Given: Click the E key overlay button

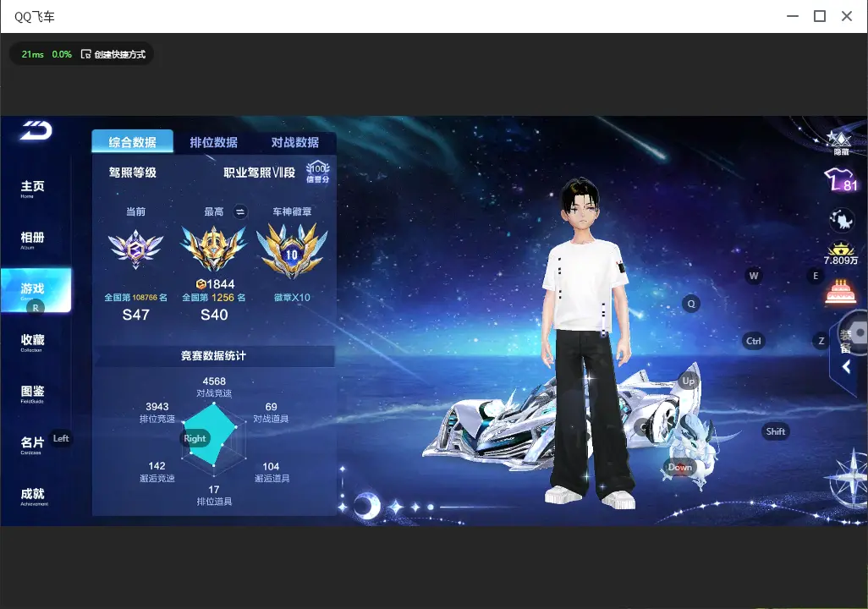Looking at the screenshot, I should (815, 276).
